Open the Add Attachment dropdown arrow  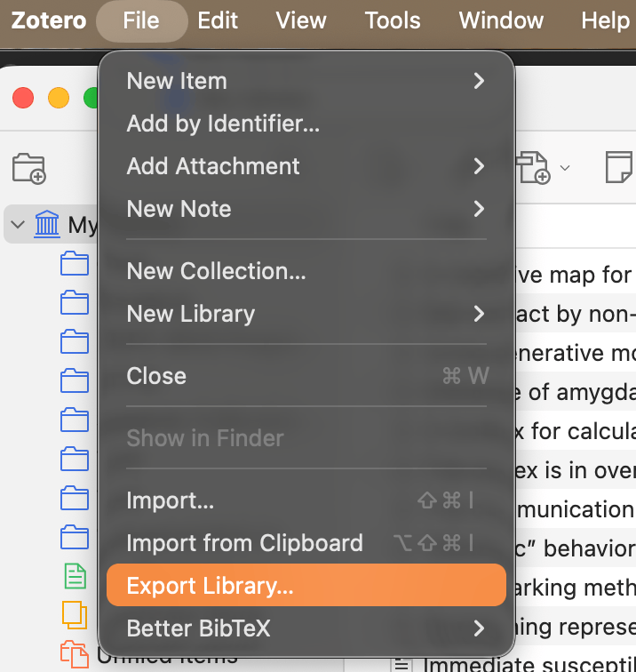pyautogui.click(x=565, y=168)
